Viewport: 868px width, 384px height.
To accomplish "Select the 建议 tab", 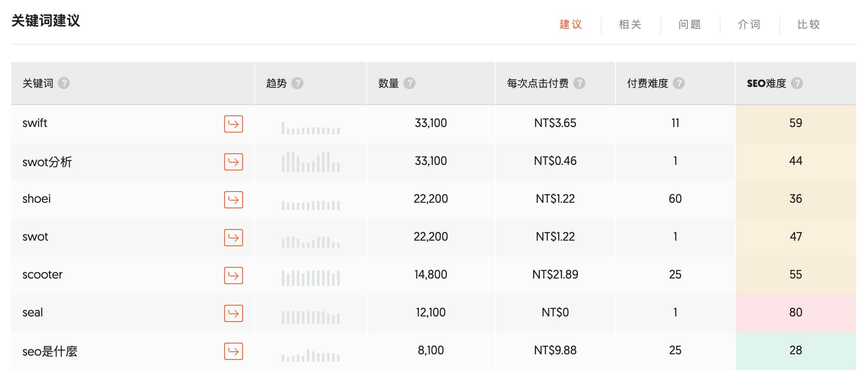I will (x=571, y=25).
